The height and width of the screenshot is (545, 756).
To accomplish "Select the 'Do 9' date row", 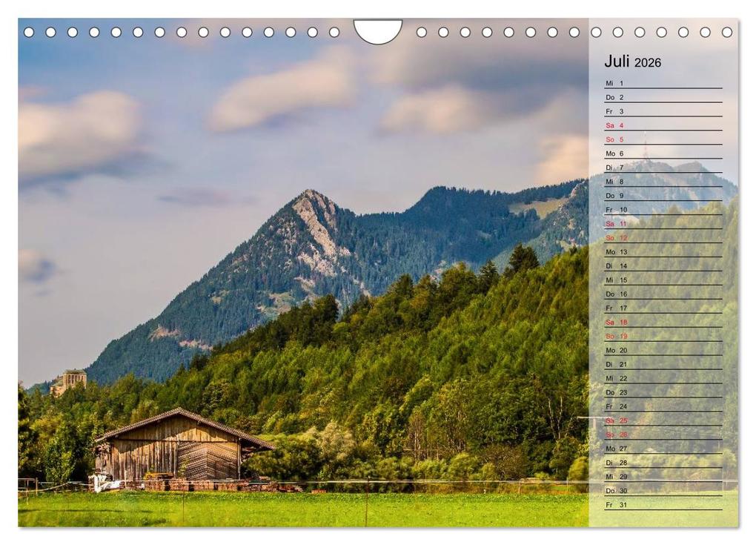I will tap(663, 195).
